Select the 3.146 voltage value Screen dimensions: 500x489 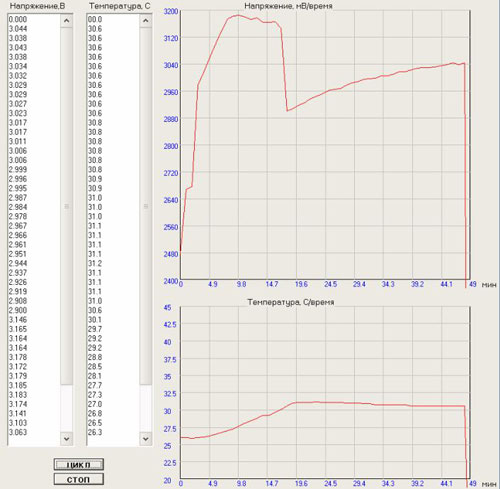[18, 319]
